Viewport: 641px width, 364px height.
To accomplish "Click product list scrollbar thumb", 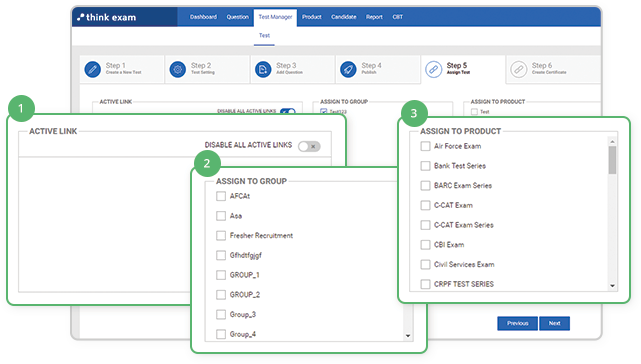I will pos(612,160).
